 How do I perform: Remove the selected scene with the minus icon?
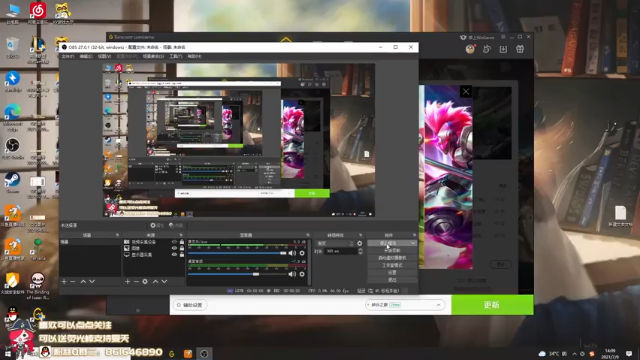pyautogui.click(x=73, y=282)
